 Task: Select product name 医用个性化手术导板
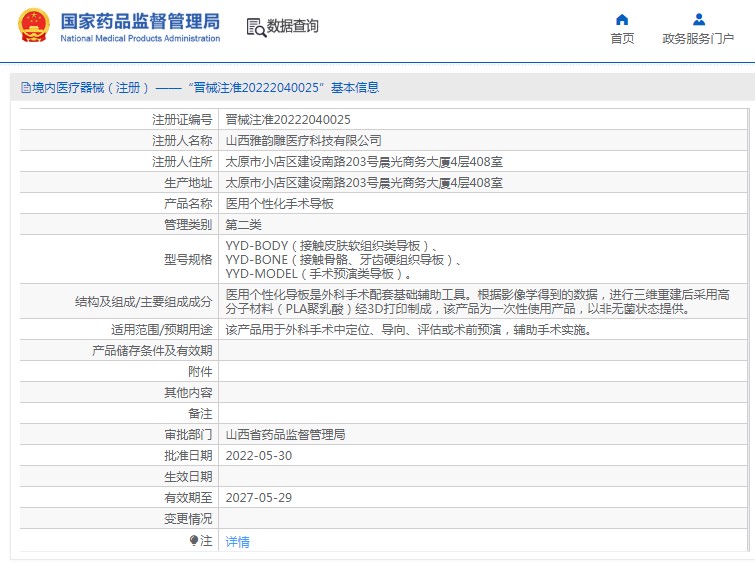pyautogui.click(x=279, y=204)
